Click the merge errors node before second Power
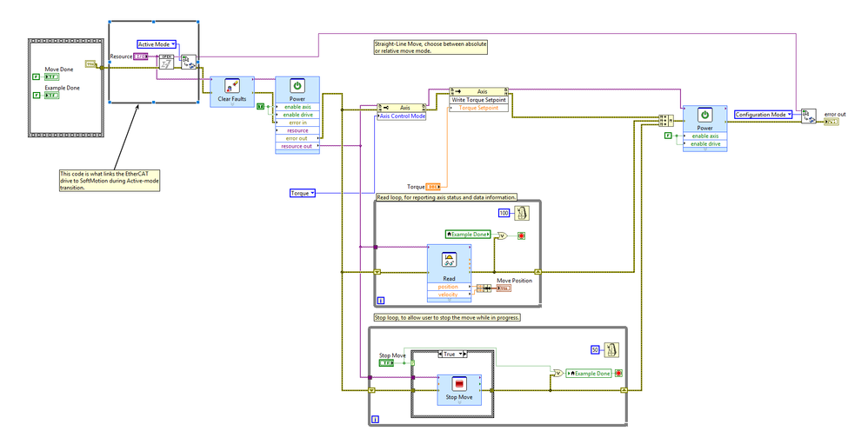The width and height of the screenshot is (868, 431). 664,120
